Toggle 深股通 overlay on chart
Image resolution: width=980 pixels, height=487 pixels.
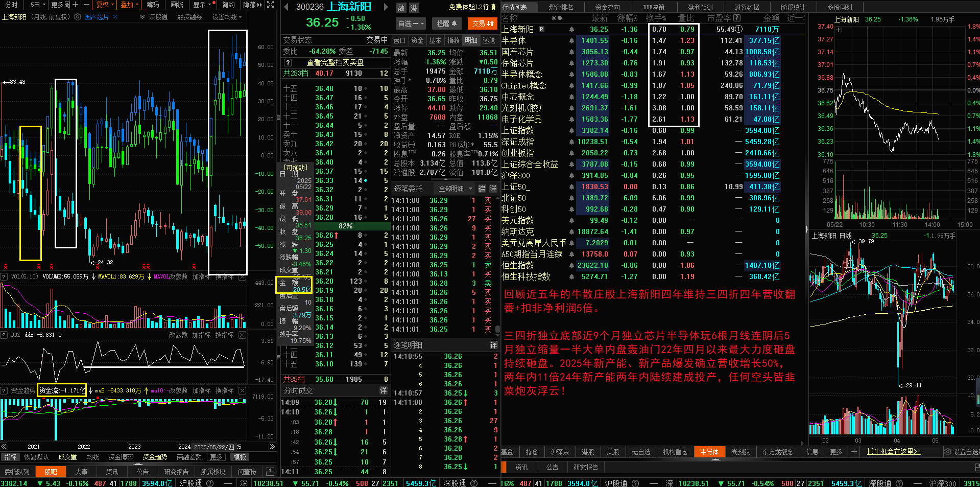point(158,17)
